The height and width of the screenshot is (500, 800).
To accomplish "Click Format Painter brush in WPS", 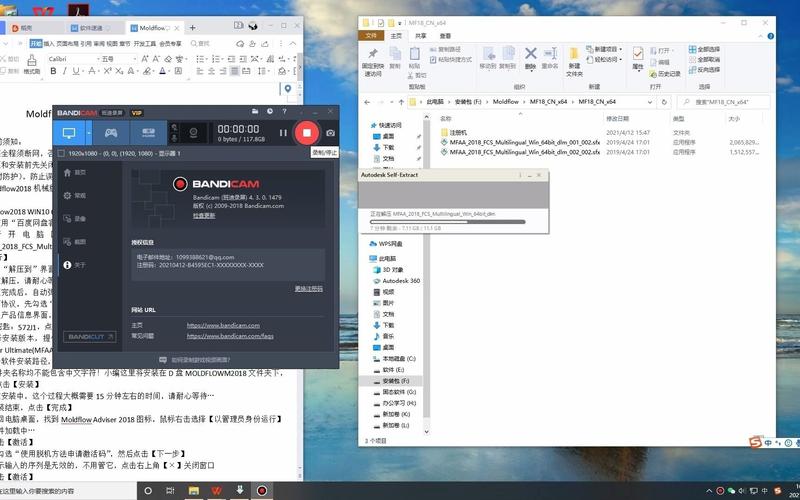I will (32, 64).
